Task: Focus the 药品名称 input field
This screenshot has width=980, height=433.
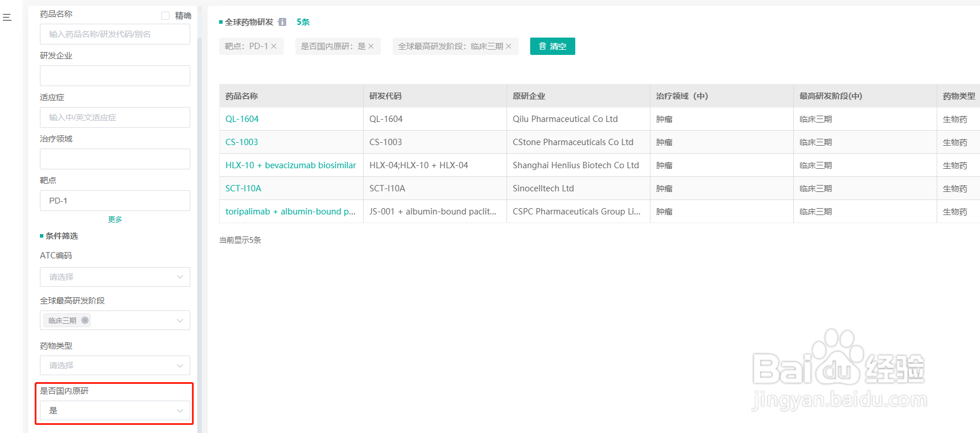Action: pyautogui.click(x=115, y=34)
